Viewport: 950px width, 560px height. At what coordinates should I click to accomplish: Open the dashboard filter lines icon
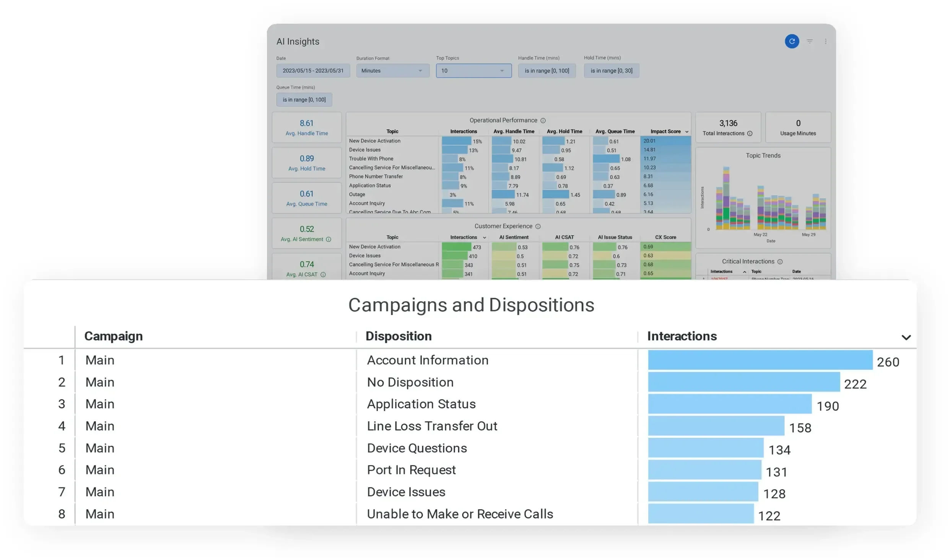coord(810,41)
